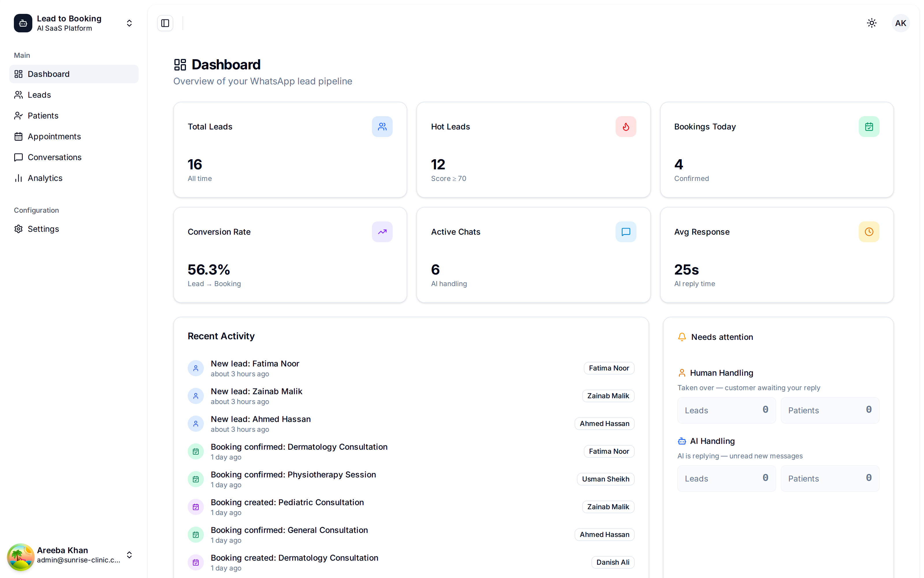
Task: Click the Hot Leads flame icon
Action: 626,127
